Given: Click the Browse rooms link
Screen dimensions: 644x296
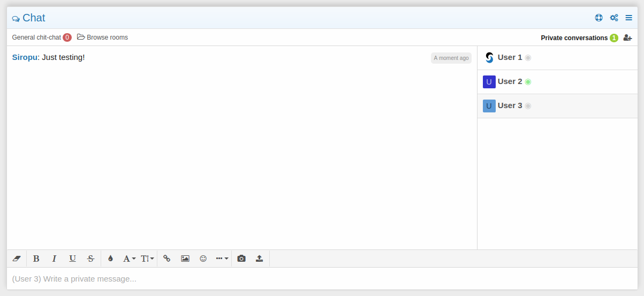Looking at the screenshot, I should pyautogui.click(x=103, y=37).
